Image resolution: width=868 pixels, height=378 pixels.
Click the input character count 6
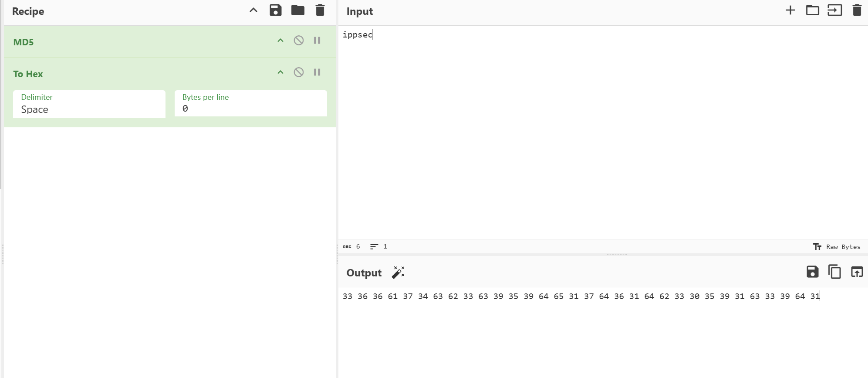[352, 247]
